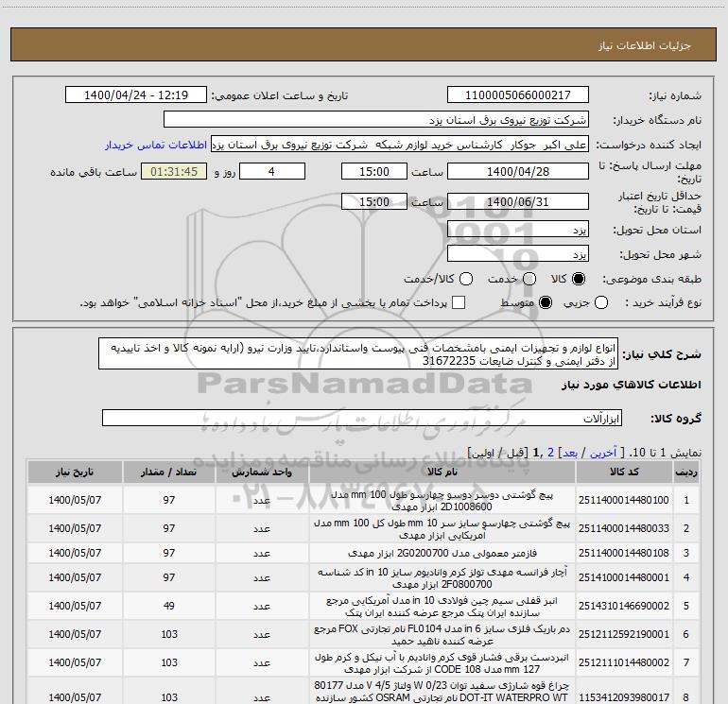Click the remaining days field showing 4
728x704 pixels.
tap(271, 172)
